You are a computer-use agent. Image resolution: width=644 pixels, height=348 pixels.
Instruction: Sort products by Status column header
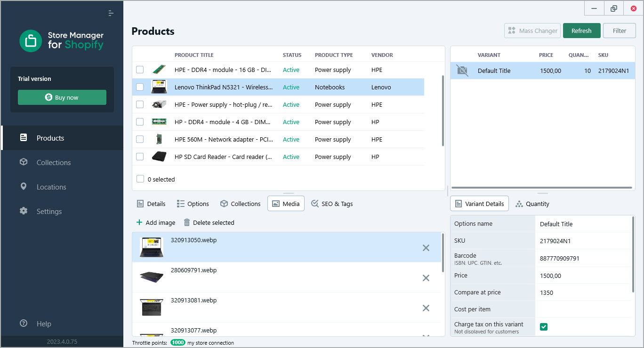pyautogui.click(x=292, y=55)
